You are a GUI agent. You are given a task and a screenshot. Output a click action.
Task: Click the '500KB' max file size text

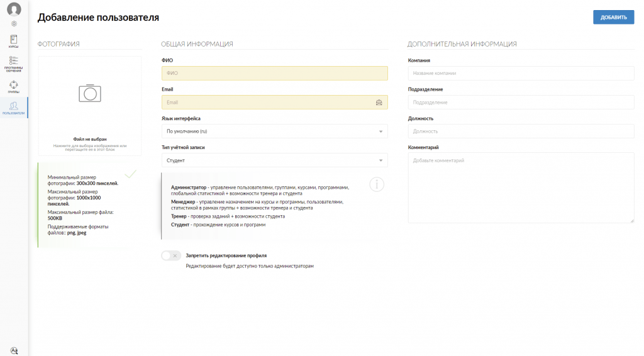point(55,218)
